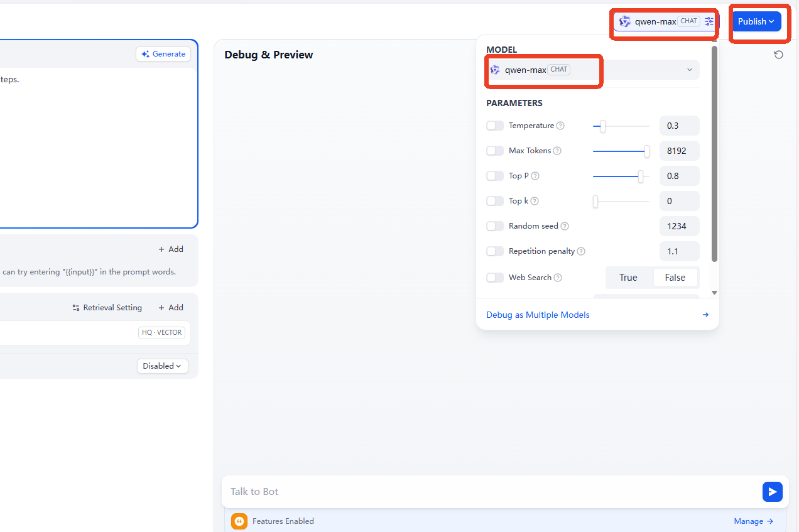Adjust the Top P slider handle
This screenshot has height=532, width=799.
coord(641,176)
